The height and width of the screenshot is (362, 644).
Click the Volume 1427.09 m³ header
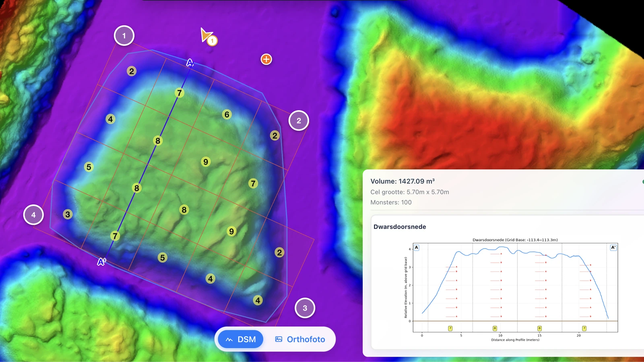(x=402, y=181)
